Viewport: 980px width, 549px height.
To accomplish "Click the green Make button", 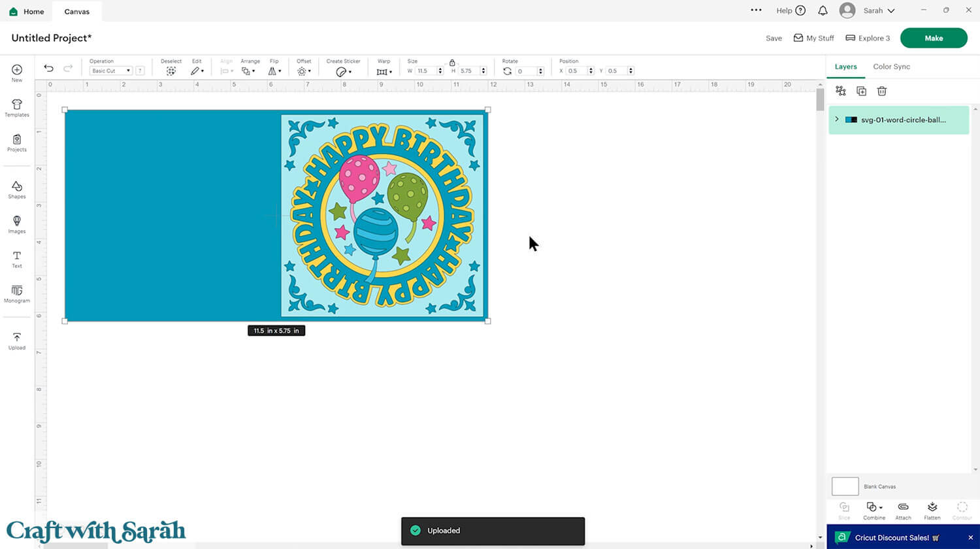I will pos(933,38).
